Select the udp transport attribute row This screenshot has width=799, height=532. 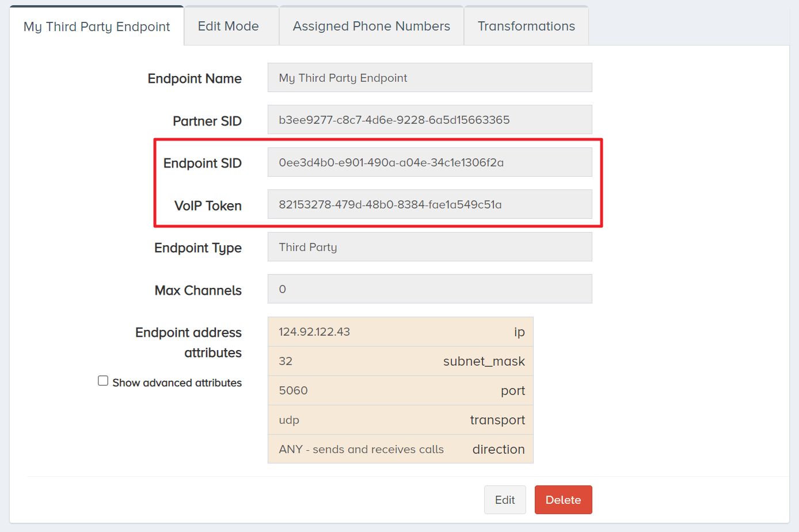click(x=401, y=420)
